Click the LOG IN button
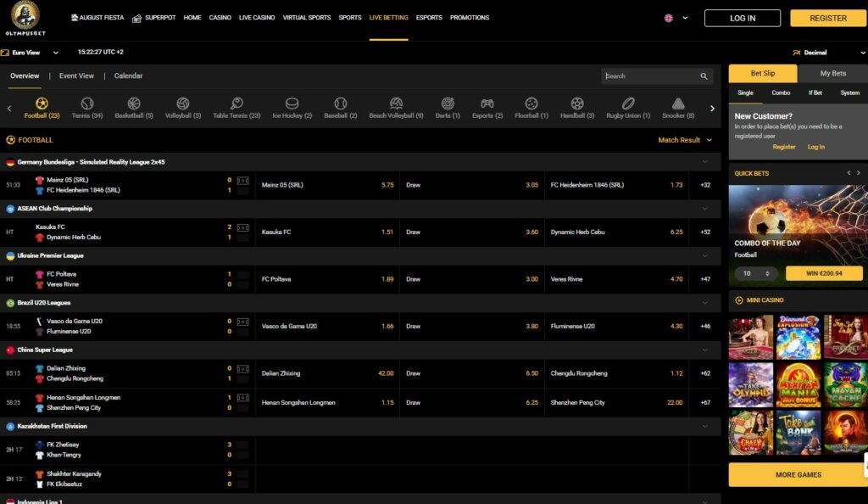 coord(743,19)
